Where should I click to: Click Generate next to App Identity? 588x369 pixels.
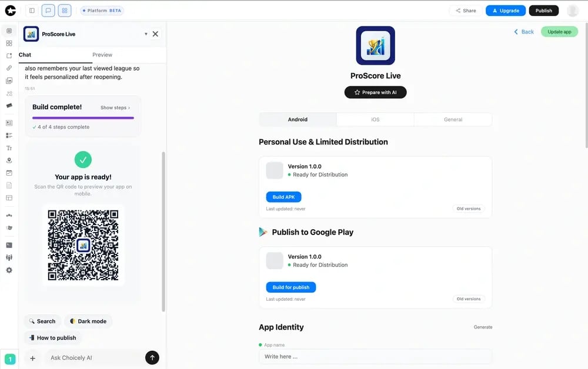(483, 327)
